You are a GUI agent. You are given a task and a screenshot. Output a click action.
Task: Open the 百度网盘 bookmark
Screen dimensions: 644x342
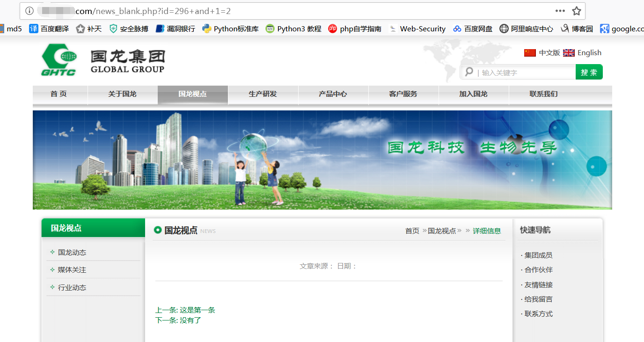click(473, 29)
